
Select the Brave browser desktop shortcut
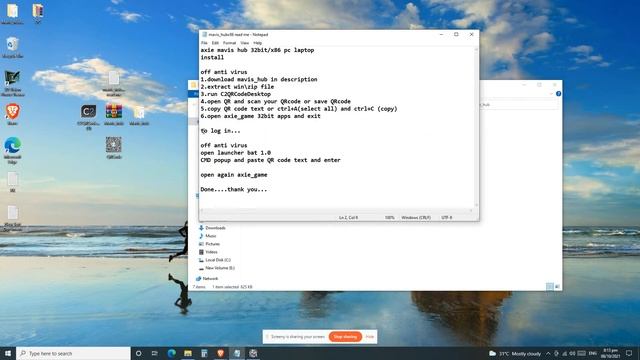(x=13, y=114)
